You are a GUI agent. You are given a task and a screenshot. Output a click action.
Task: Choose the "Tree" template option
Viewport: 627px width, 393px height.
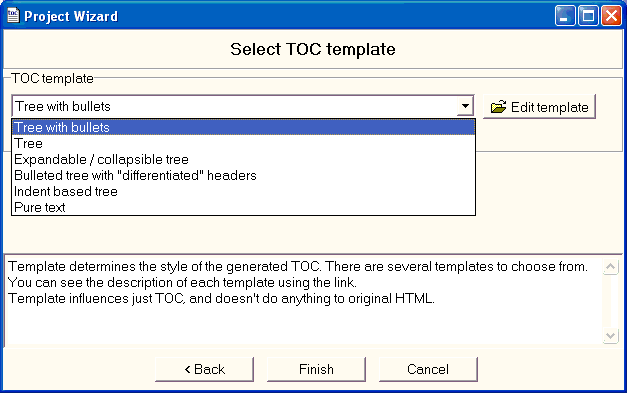click(x=244, y=144)
